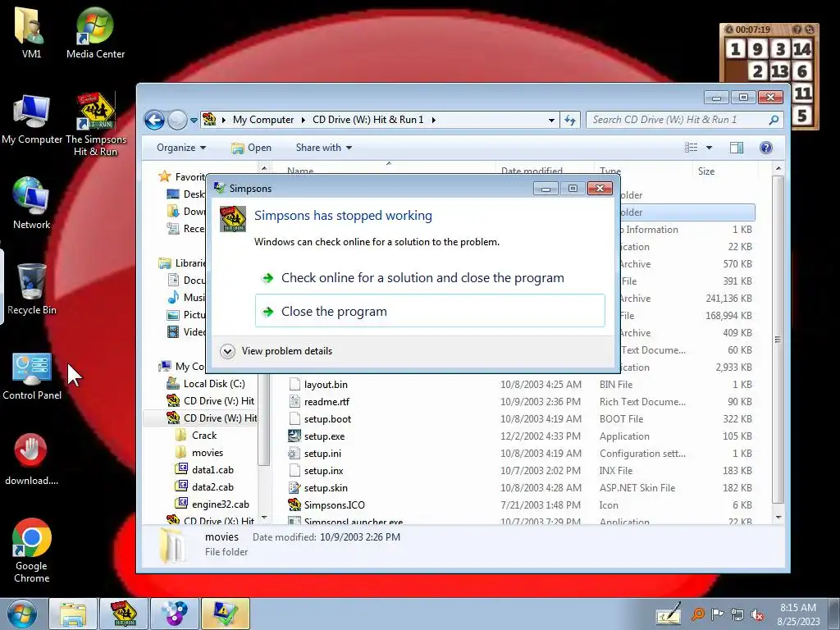
Task: Click tile 14 in the puzzle gadget
Action: (802, 49)
